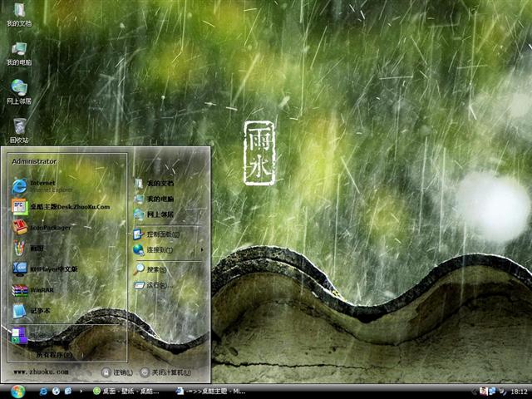Click the 18:12 taskbar clock
Image resolution: width=532 pixels, height=399 pixels.
[x=519, y=392]
